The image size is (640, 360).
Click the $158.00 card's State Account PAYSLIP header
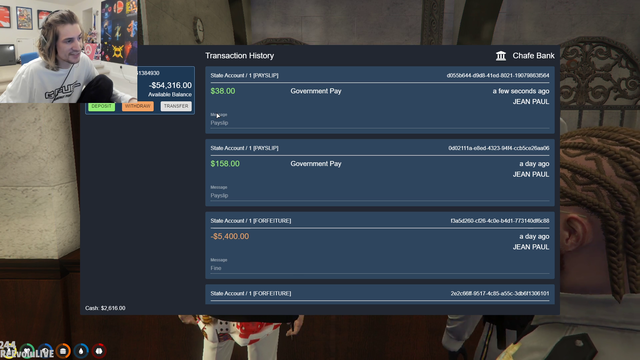click(x=244, y=148)
